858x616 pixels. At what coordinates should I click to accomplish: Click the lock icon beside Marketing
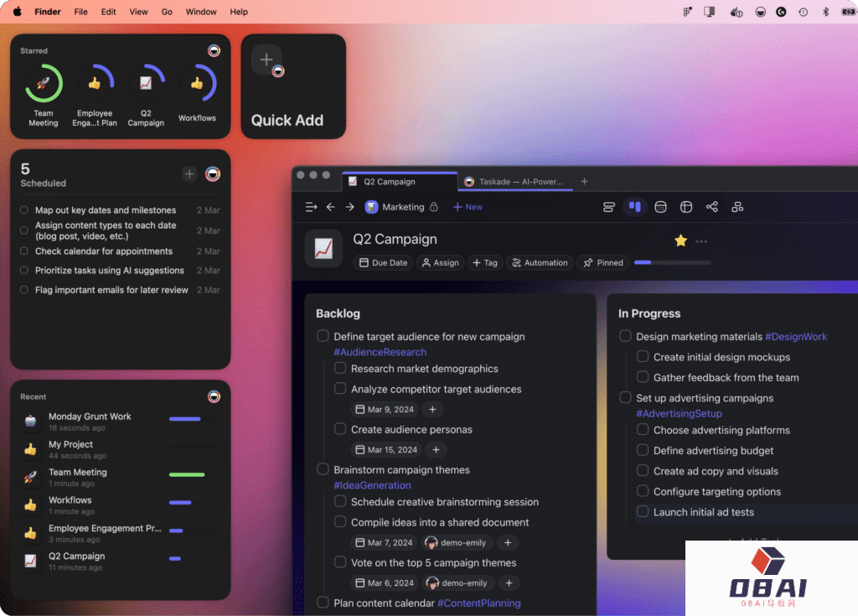(434, 207)
